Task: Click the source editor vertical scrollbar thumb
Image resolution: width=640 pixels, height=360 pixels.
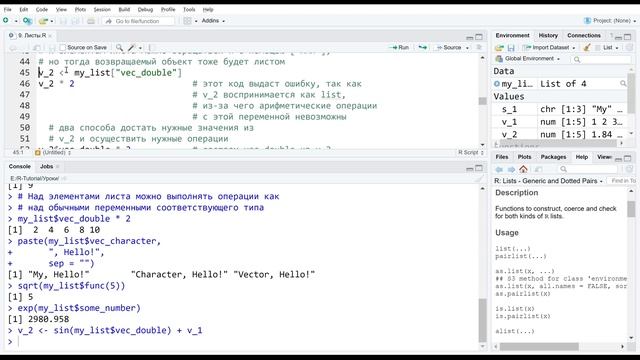Action: pos(482,101)
